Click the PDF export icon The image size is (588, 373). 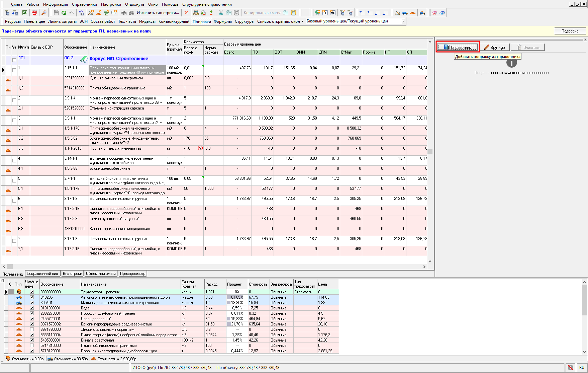(x=34, y=13)
